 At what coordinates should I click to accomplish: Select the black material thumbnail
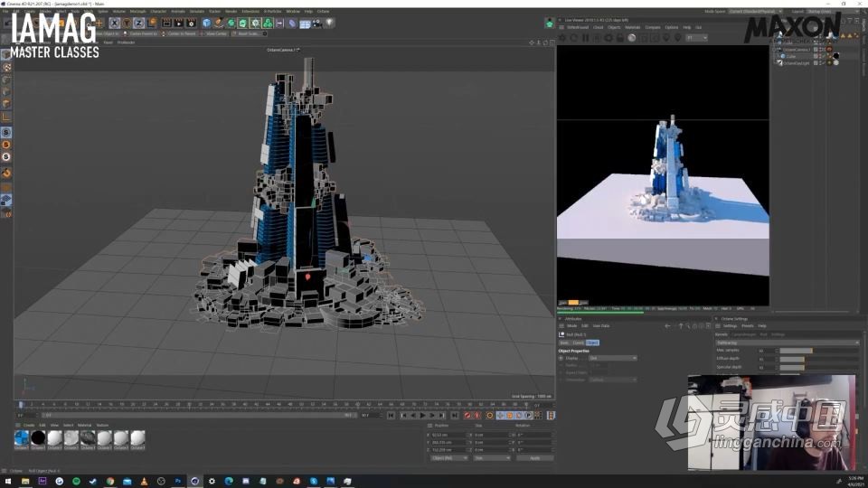(x=38, y=437)
